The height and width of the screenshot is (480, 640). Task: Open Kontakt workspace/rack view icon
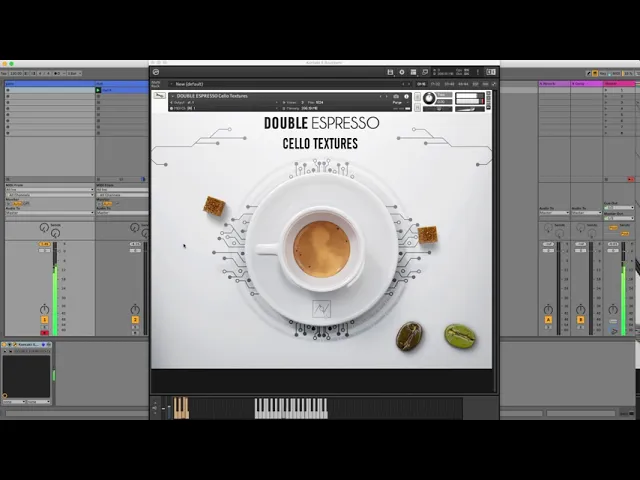(x=413, y=72)
